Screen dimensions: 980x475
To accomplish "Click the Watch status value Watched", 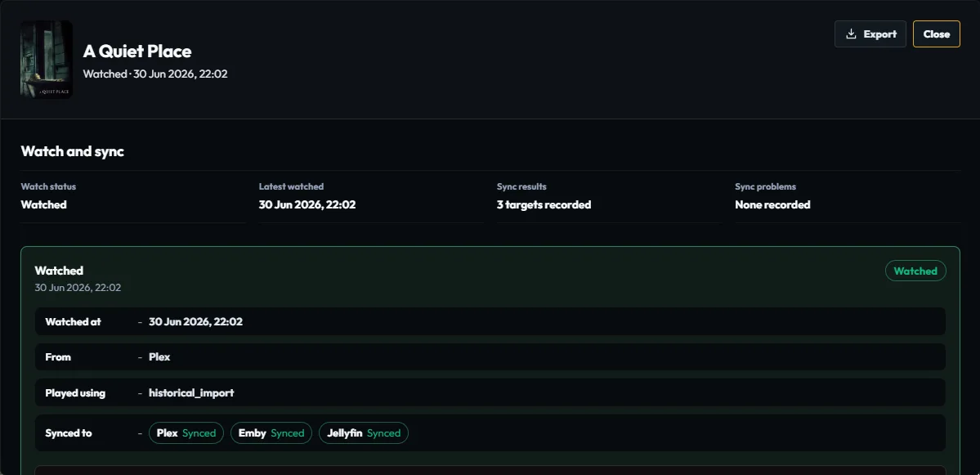I will click(44, 204).
